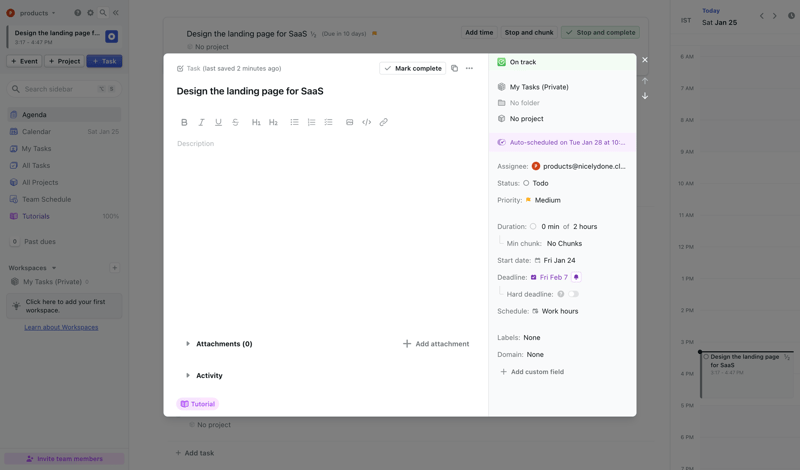Apply italic formatting to description
This screenshot has height=470, width=800.
coord(202,122)
